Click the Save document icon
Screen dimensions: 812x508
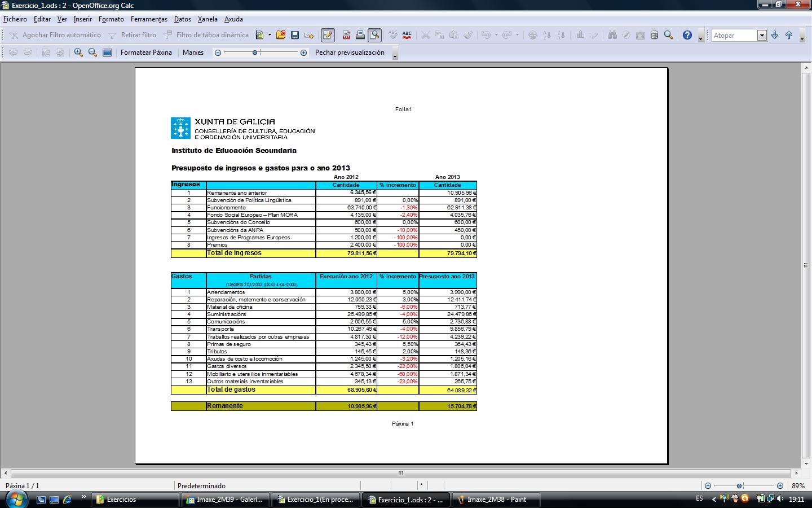point(295,35)
